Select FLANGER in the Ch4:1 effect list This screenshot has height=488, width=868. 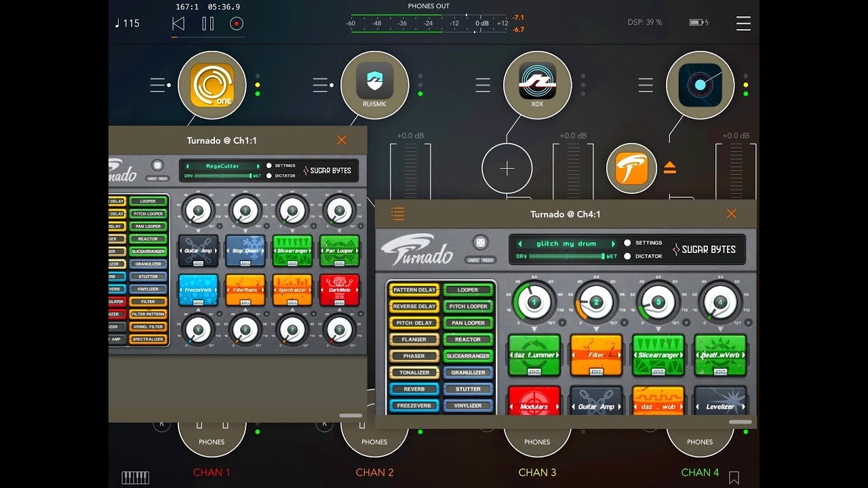(414, 340)
